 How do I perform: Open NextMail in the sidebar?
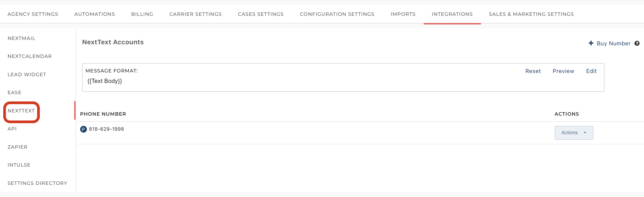click(x=22, y=38)
